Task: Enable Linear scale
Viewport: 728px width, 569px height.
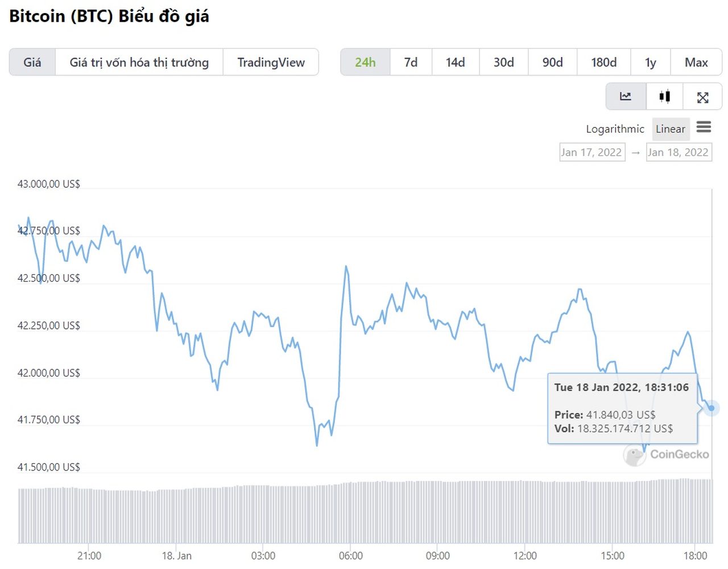Action: 671,129
